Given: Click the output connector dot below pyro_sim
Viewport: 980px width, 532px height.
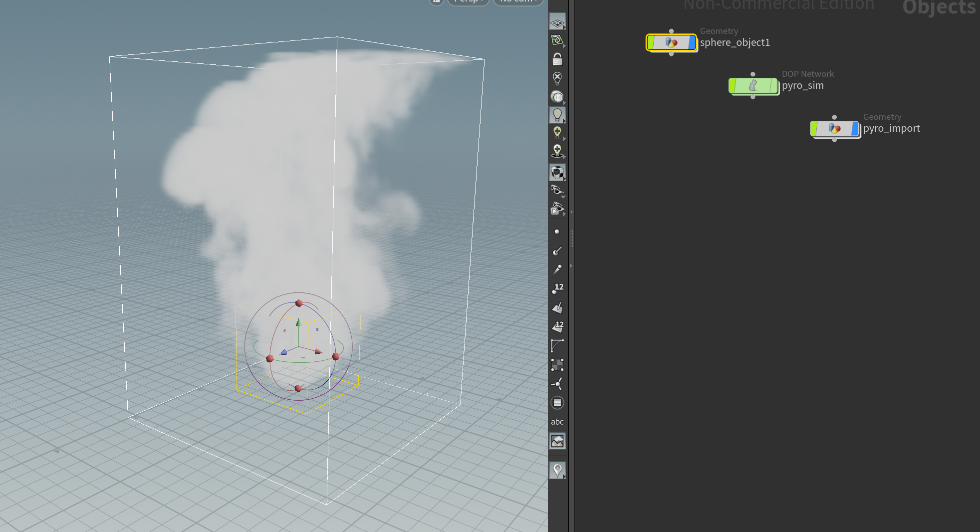Looking at the screenshot, I should [753, 97].
